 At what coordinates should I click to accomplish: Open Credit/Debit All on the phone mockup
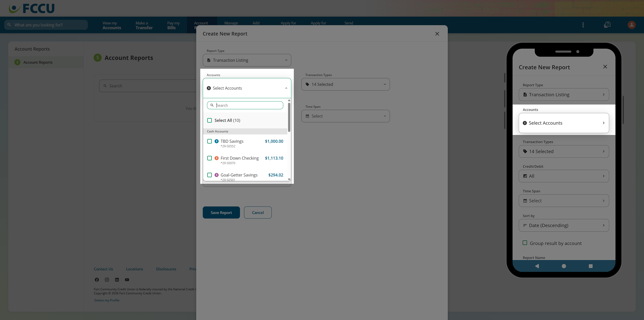tap(564, 176)
